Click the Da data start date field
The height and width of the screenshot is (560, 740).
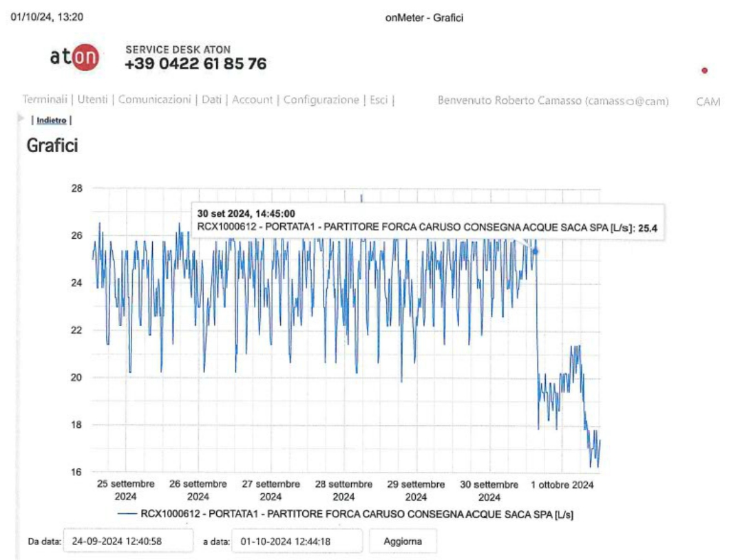point(128,541)
